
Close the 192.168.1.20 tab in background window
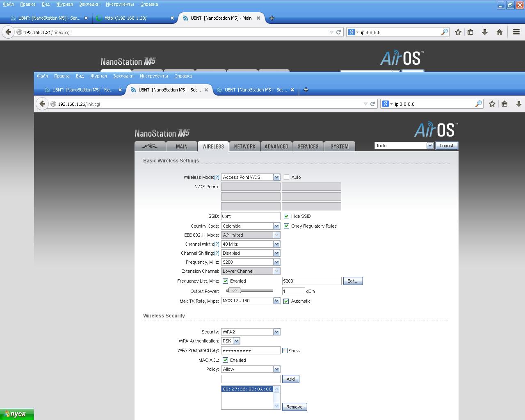tap(172, 18)
